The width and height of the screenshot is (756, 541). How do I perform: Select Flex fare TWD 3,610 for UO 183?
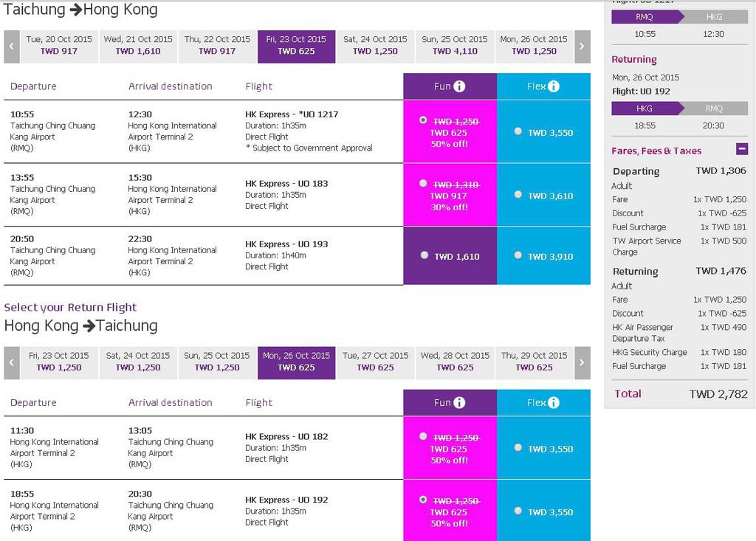tap(518, 195)
